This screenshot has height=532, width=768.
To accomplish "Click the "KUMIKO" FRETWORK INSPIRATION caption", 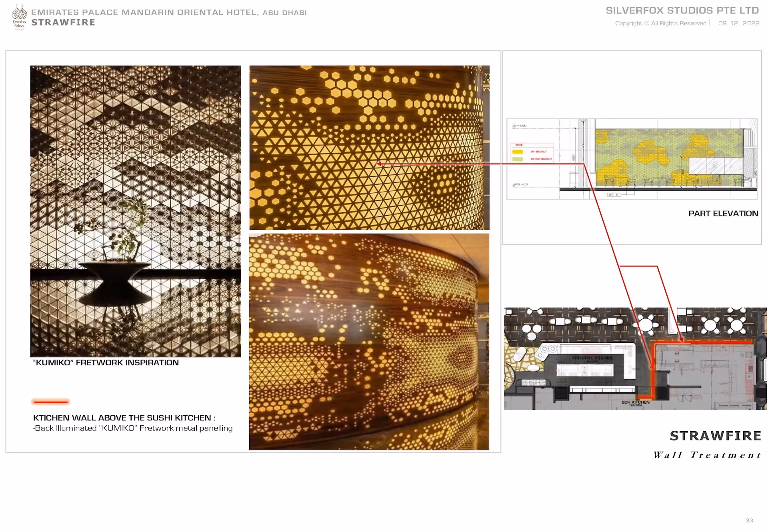I will tap(106, 363).
